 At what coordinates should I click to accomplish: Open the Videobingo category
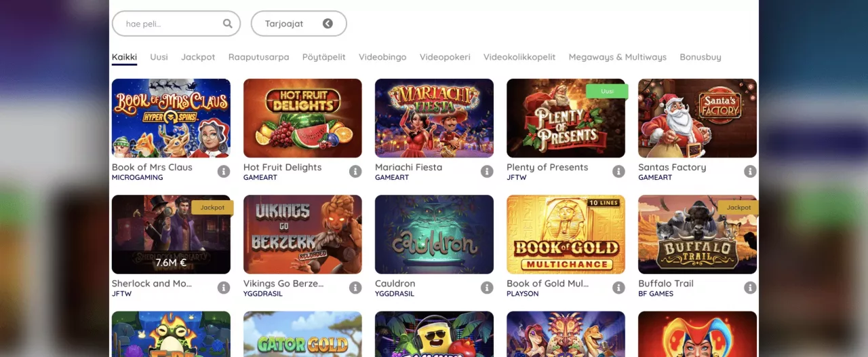pos(382,57)
